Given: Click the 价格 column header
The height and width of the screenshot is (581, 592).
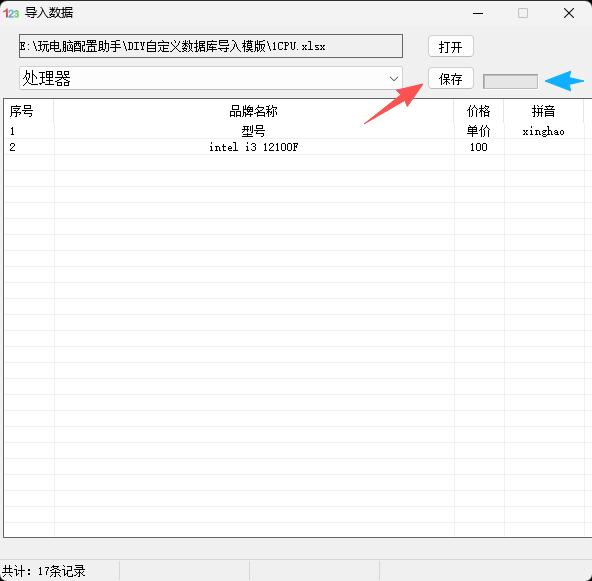Looking at the screenshot, I should point(479,111).
